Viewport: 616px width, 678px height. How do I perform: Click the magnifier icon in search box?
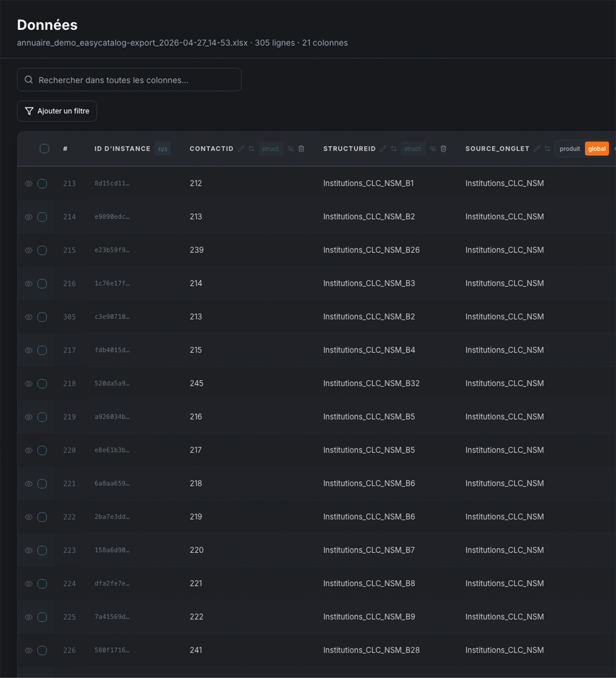point(29,80)
